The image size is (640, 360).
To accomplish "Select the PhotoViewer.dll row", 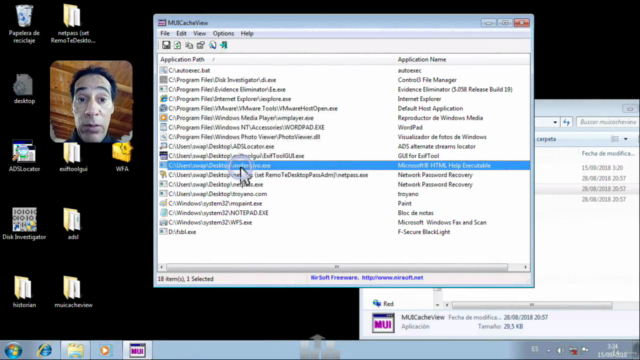I will [344, 137].
